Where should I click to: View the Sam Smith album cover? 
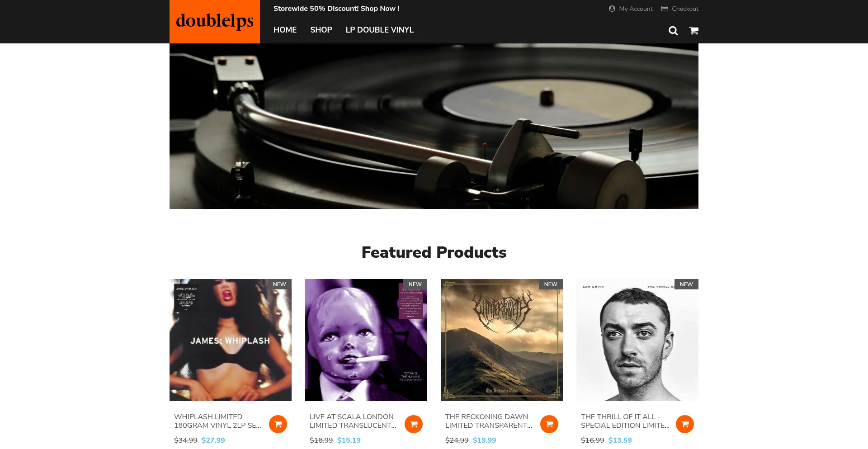click(637, 340)
